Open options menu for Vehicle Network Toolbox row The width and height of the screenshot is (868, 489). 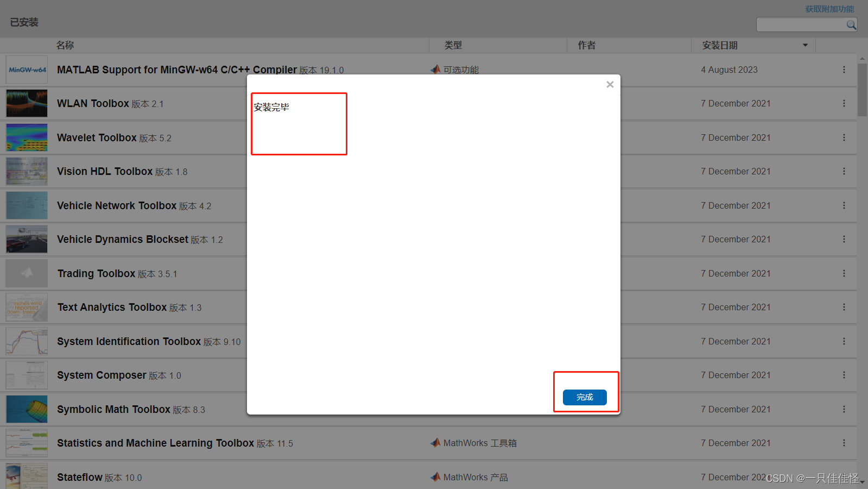coord(844,205)
